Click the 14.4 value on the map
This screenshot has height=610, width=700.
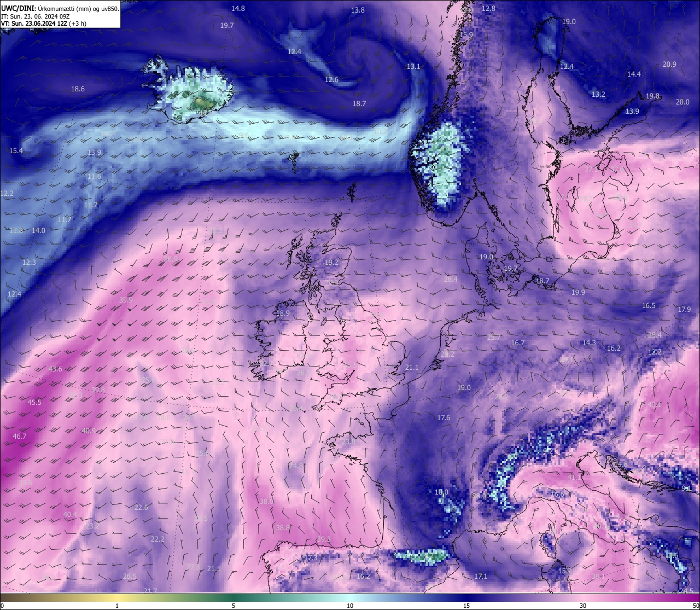(634, 74)
